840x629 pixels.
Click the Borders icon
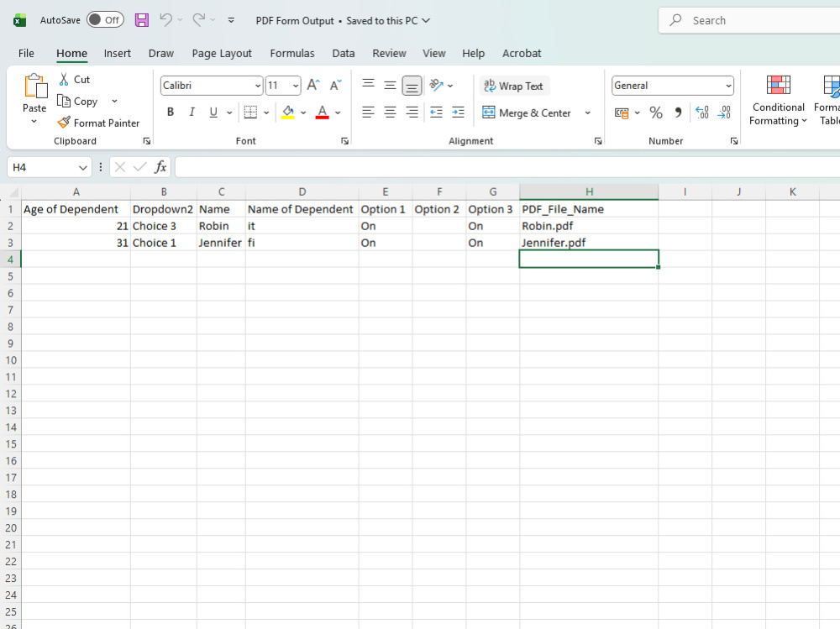[250, 112]
